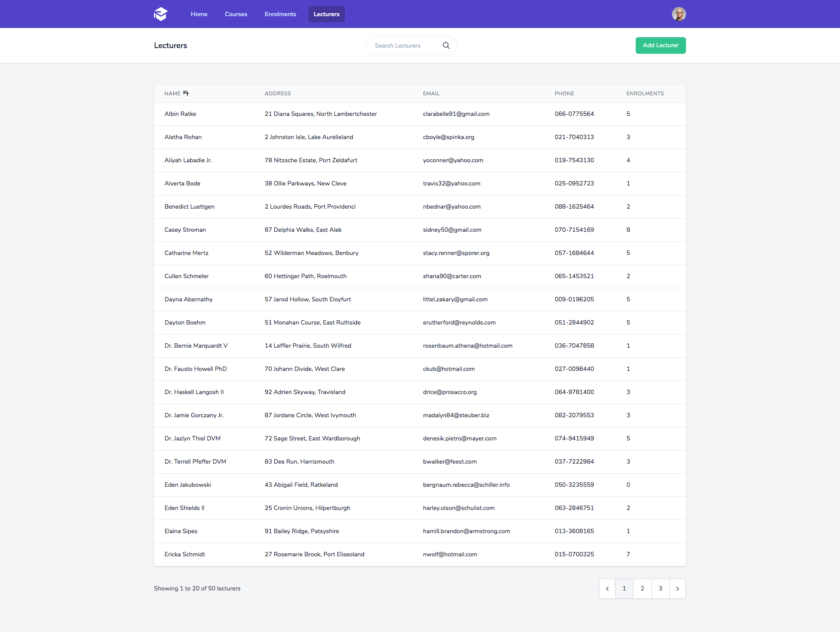Image resolution: width=840 pixels, height=632 pixels.
Task: Click email rosenbaum.athena@hotmail.com
Action: (468, 346)
